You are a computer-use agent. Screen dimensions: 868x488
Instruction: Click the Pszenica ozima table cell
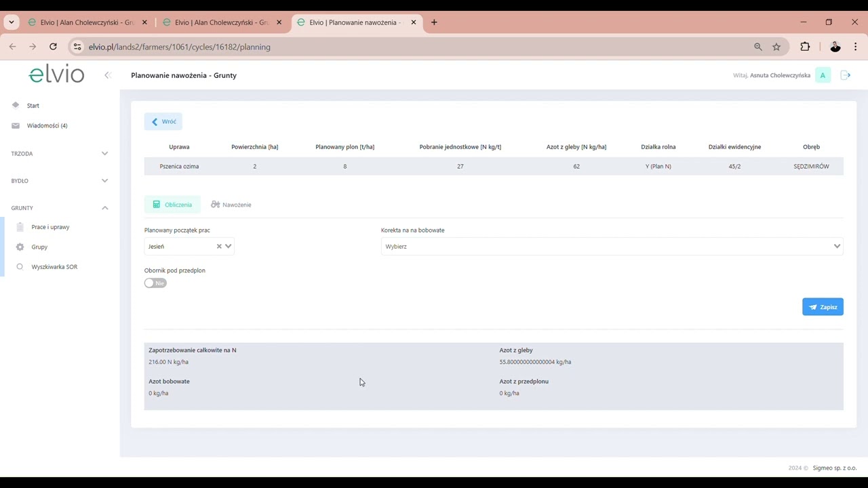click(x=179, y=166)
